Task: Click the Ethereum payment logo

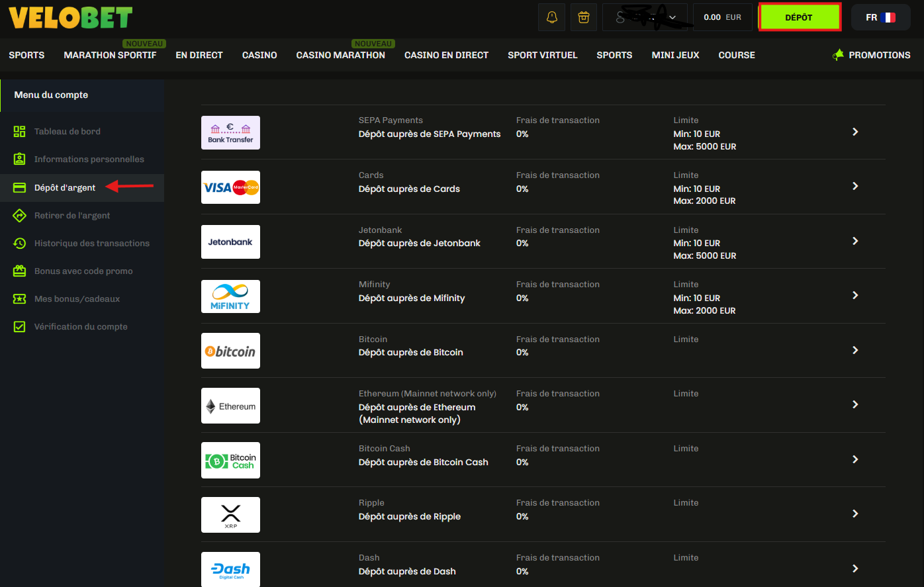Action: tap(230, 406)
